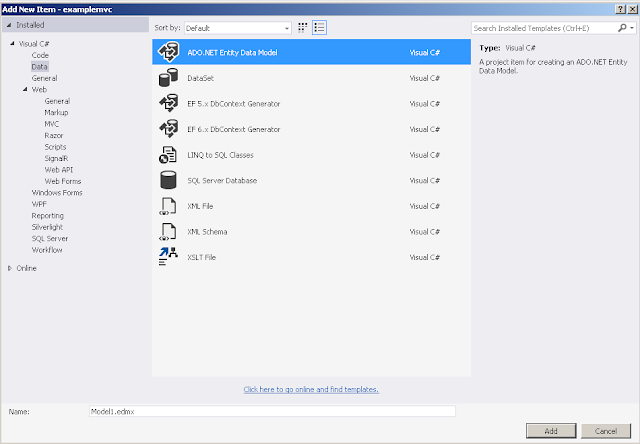Expand the Online section
The height and width of the screenshot is (444, 640).
pyautogui.click(x=10, y=268)
